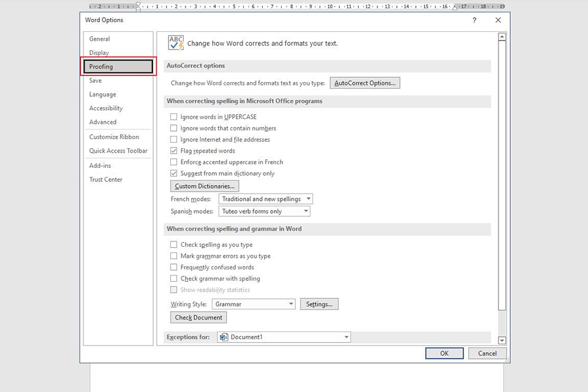
Task: Enable Check spelling as you type
Action: pos(173,244)
